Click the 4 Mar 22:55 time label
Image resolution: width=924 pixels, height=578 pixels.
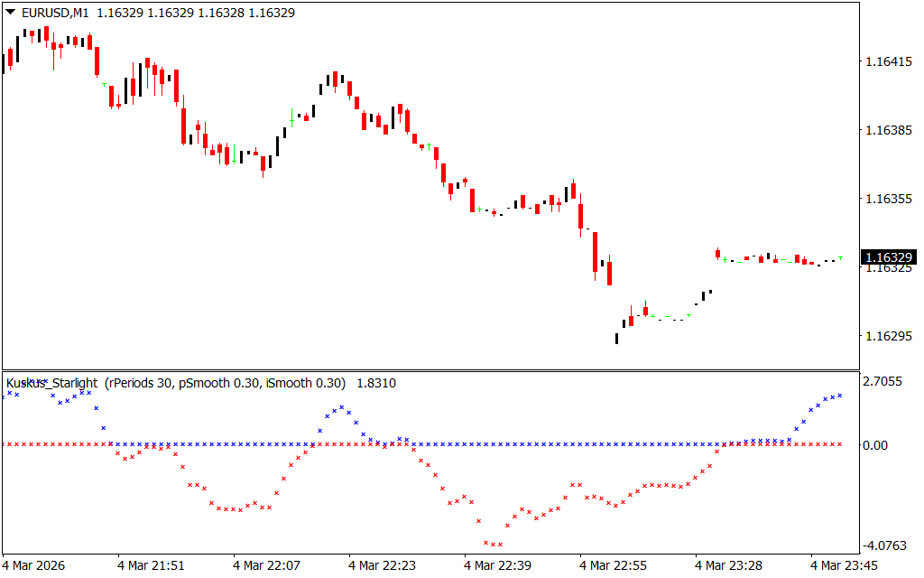tap(614, 565)
